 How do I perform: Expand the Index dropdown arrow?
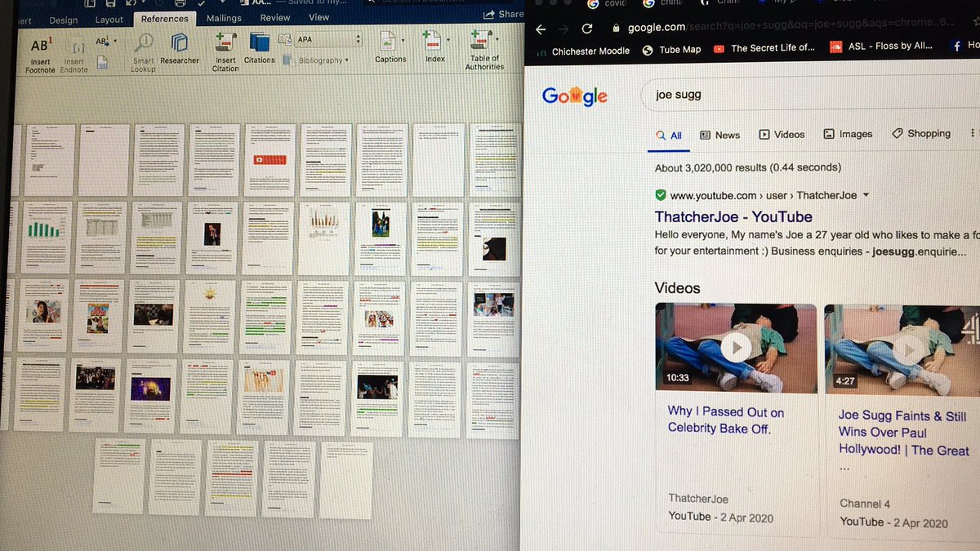pos(447,38)
